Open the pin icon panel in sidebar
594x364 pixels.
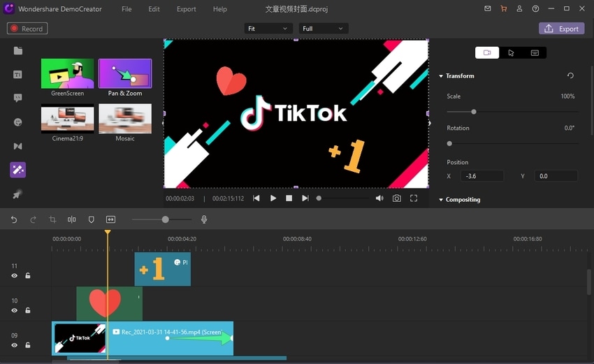(x=17, y=194)
